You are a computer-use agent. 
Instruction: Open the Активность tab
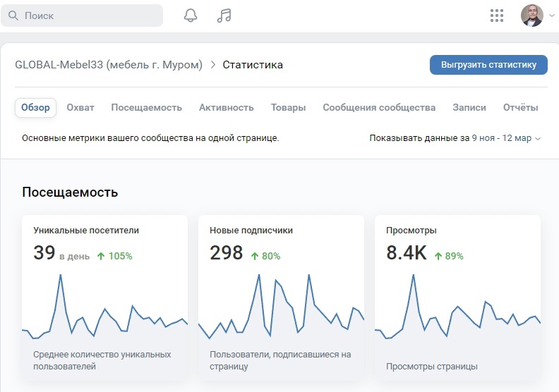click(x=227, y=108)
